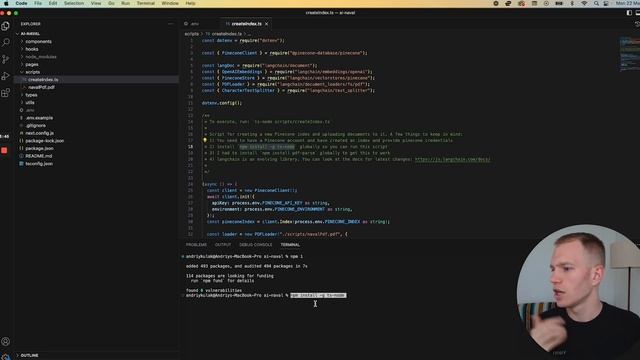Open the Window menu
The width and height of the screenshot is (640, 360).
pos(170,3)
